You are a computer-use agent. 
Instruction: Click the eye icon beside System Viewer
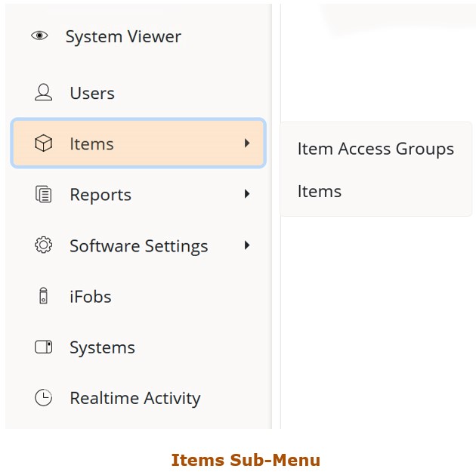(x=39, y=35)
